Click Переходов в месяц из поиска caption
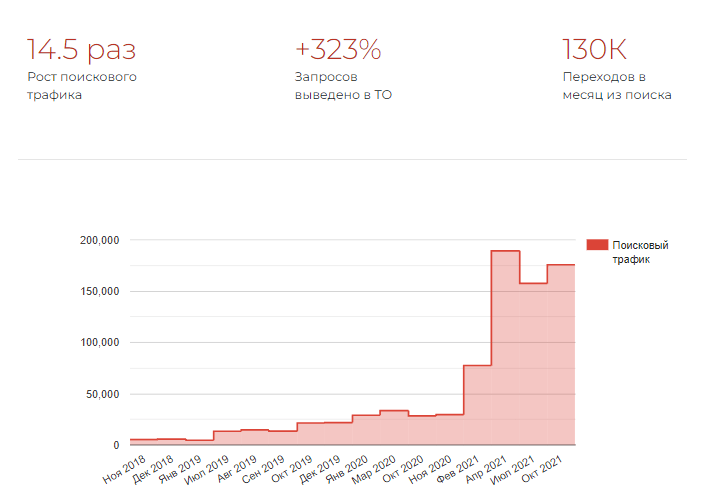Image resolution: width=708 pixels, height=498 pixels. 617,86
